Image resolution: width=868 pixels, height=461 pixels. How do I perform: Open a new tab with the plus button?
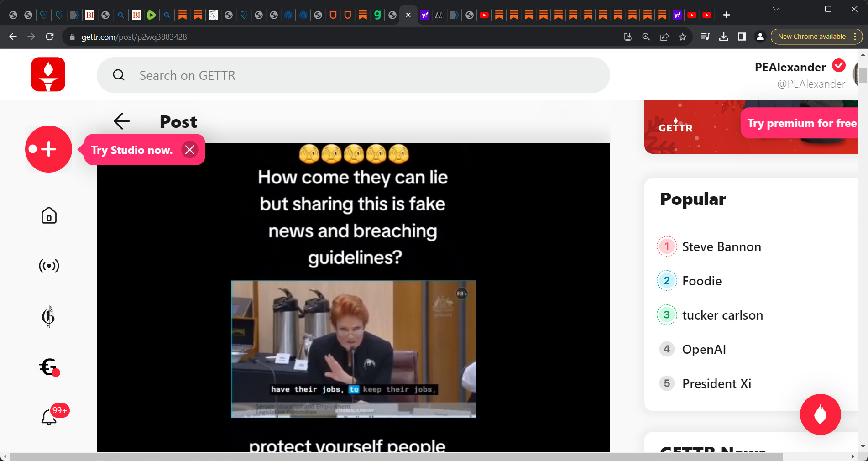727,15
